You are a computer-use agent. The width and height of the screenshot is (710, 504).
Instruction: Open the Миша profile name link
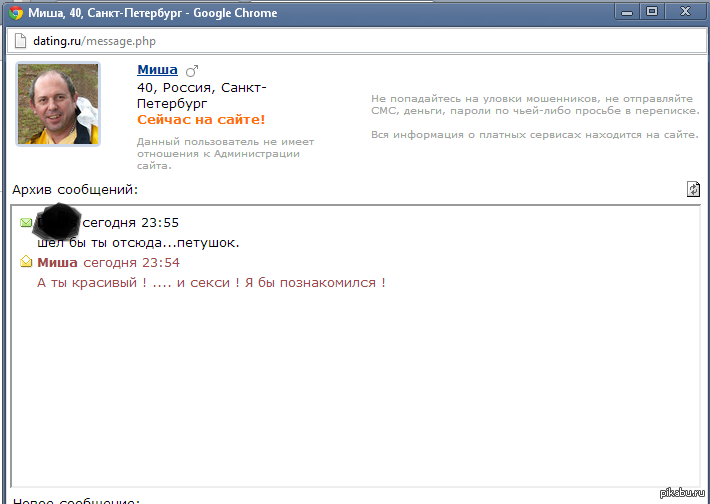[x=157, y=70]
